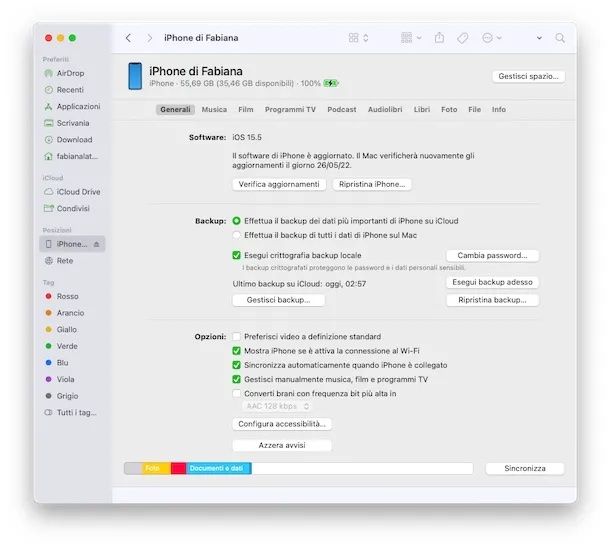Open Rete in the sidebar
Viewport: 610px width, 547px height.
pos(59,261)
